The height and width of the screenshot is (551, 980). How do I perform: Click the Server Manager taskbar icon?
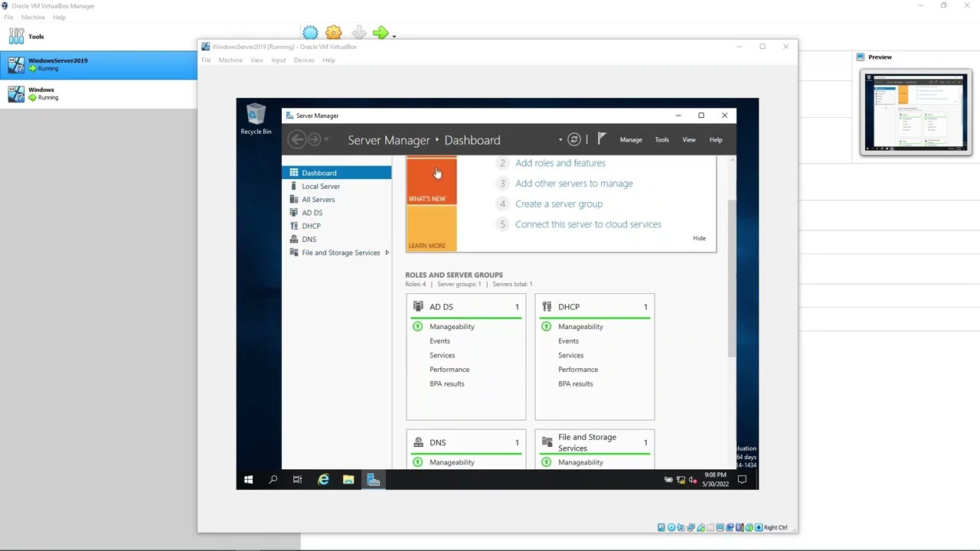374,480
